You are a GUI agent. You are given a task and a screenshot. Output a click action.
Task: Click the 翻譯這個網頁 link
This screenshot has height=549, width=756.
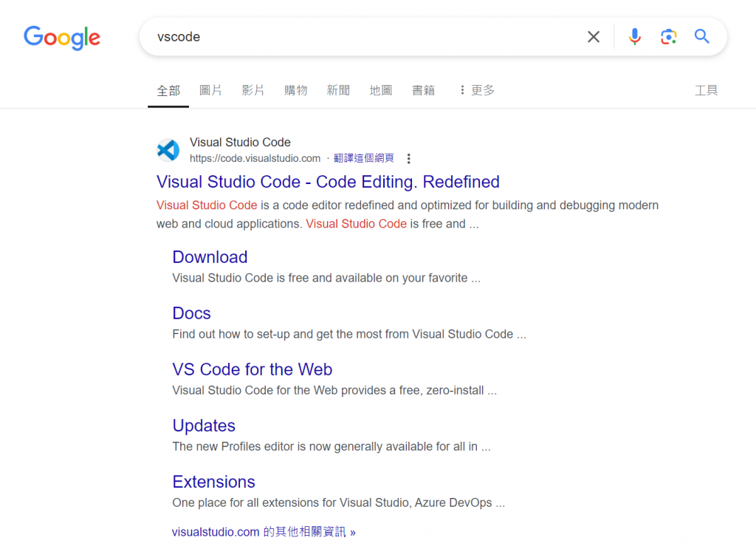coord(363,158)
